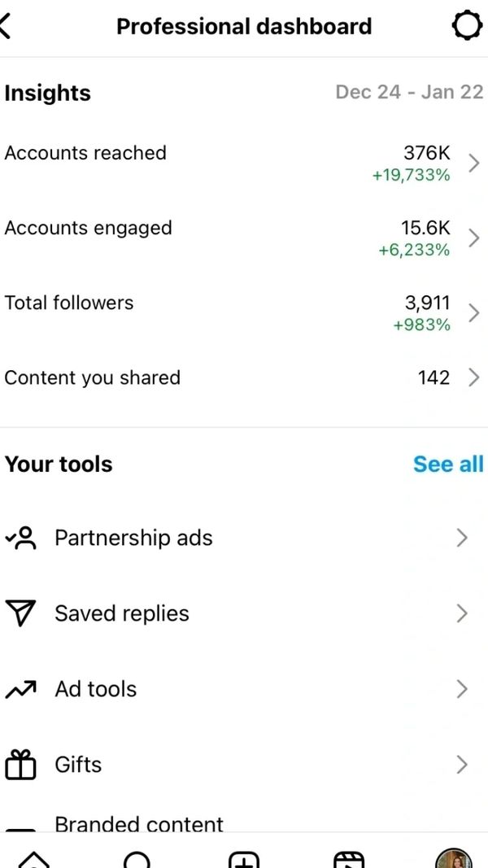Open the Reels tab icon
Viewport: 488px width, 868px height.
(x=349, y=859)
